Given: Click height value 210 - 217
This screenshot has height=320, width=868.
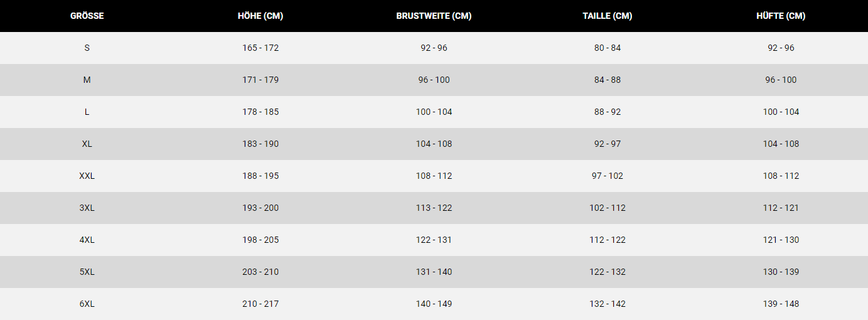Looking at the screenshot, I should click(260, 304).
